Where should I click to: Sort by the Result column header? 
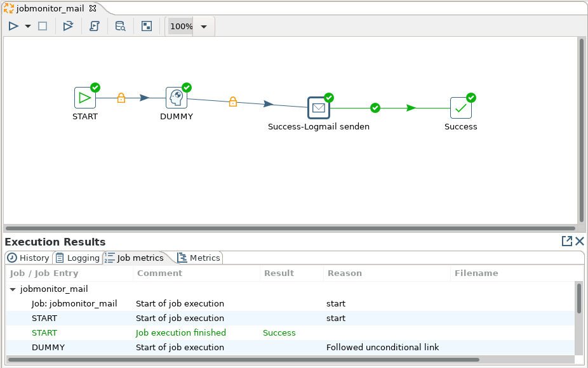279,273
